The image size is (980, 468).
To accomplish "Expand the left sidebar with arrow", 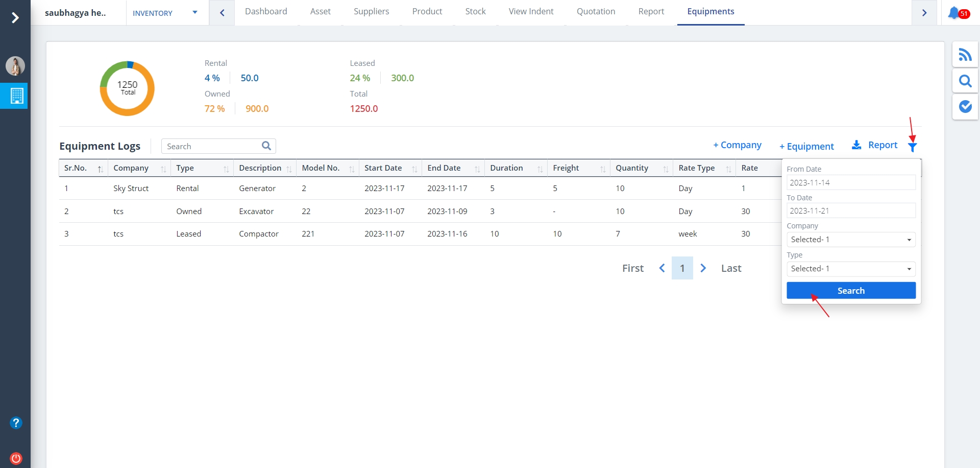I will (x=15, y=18).
